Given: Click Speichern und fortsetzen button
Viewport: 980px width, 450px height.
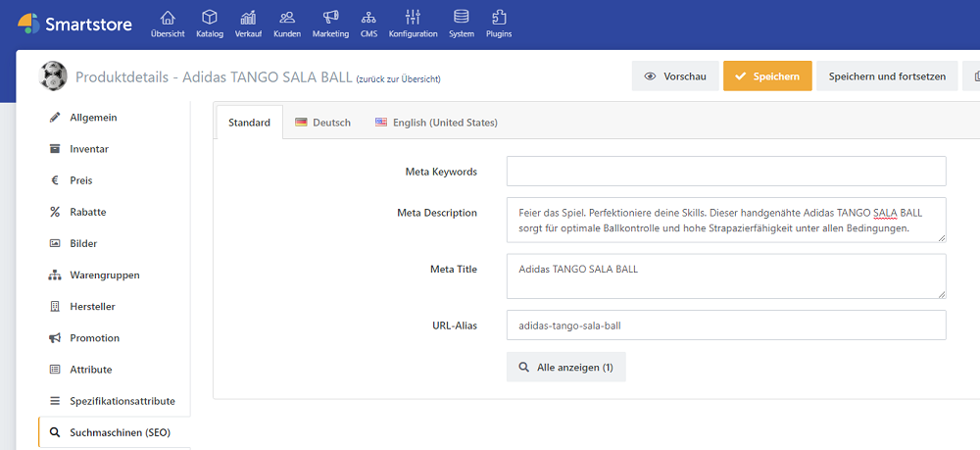Looking at the screenshot, I should tap(886, 76).
